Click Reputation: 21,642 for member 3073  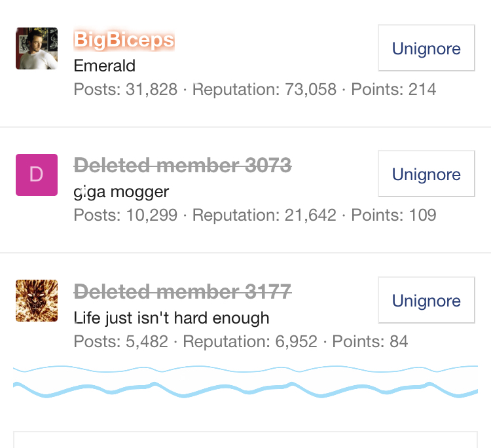pos(264,215)
